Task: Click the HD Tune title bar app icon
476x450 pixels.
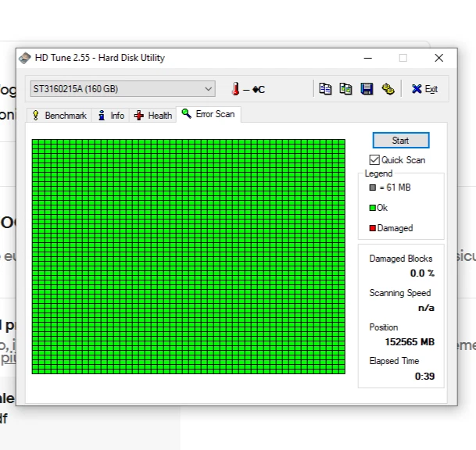Action: [x=25, y=58]
